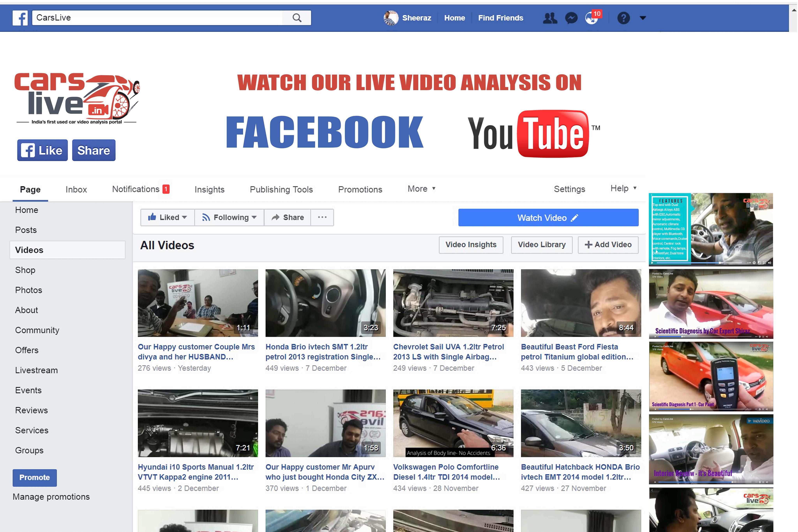Open the account dropdown arrow in header
Image resolution: width=798 pixels, height=532 pixels.
[643, 18]
